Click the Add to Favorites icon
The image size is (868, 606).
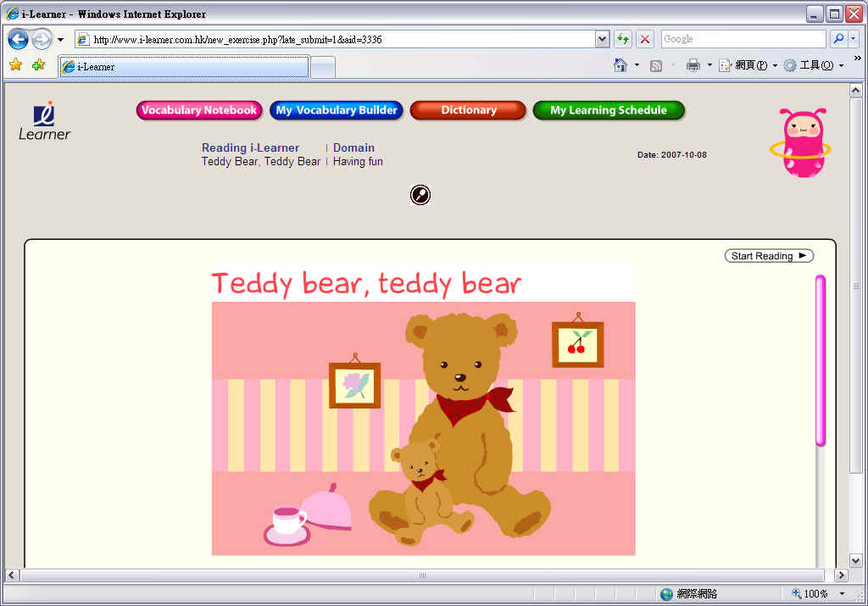(x=38, y=65)
